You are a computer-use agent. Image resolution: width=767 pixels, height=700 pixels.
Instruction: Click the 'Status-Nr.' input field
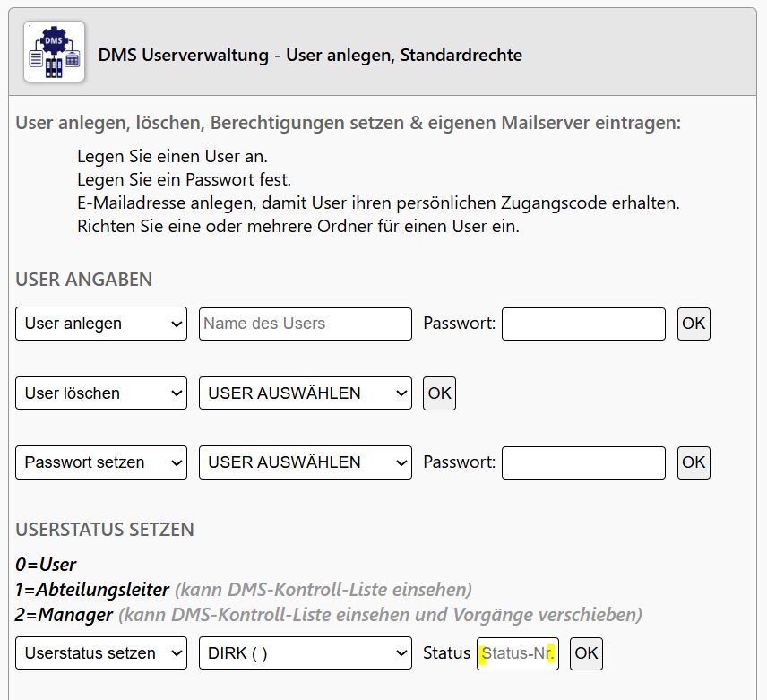518,653
